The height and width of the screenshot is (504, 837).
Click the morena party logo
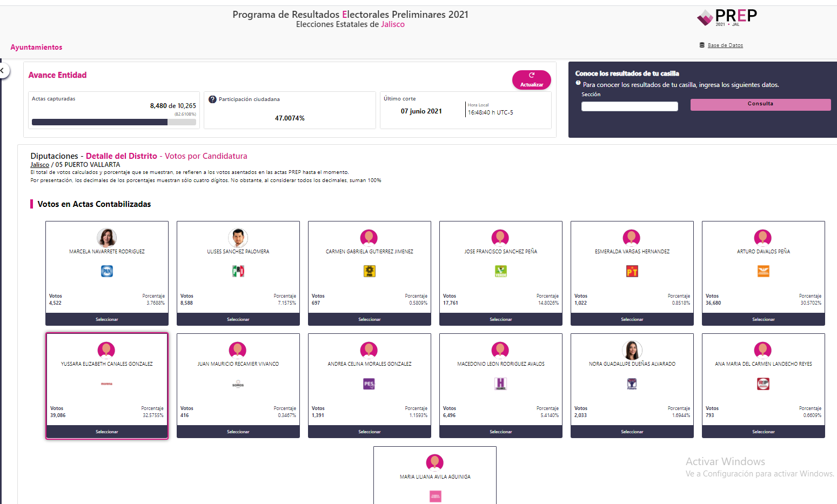tap(107, 384)
